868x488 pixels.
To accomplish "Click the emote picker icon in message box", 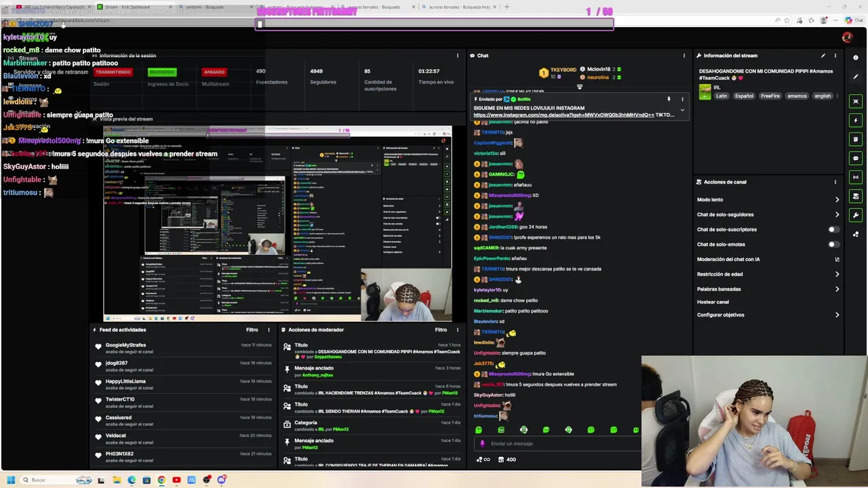I will [482, 443].
